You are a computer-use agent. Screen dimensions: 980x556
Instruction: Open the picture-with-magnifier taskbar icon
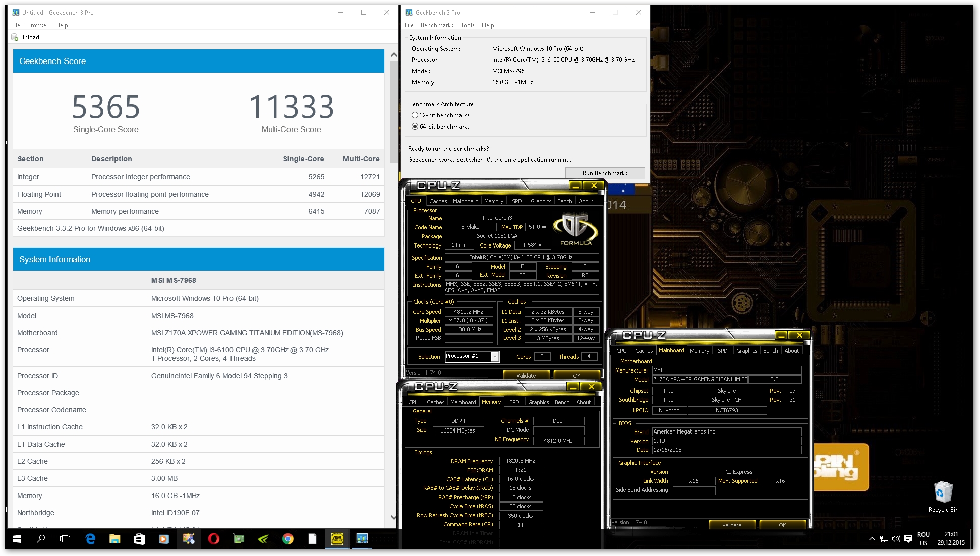pos(189,539)
